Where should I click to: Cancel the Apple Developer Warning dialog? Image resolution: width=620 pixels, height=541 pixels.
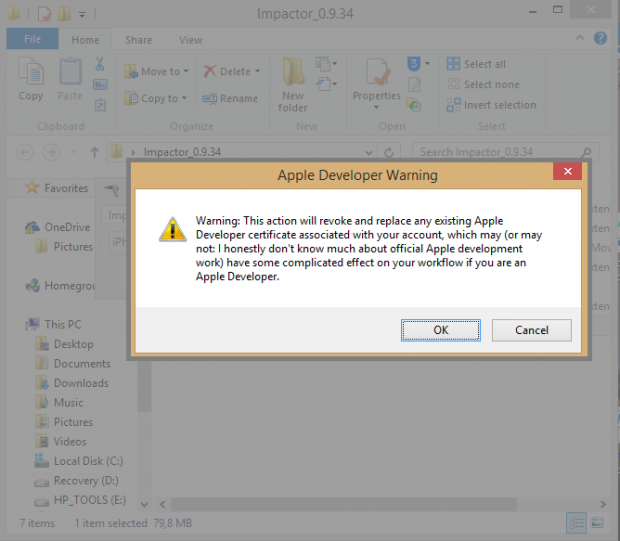[531, 330]
